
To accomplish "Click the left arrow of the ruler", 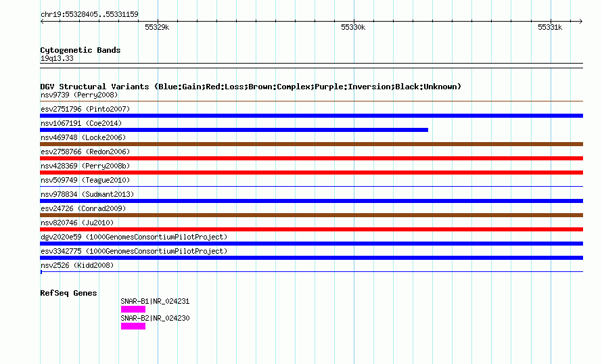I will pos(42,21).
